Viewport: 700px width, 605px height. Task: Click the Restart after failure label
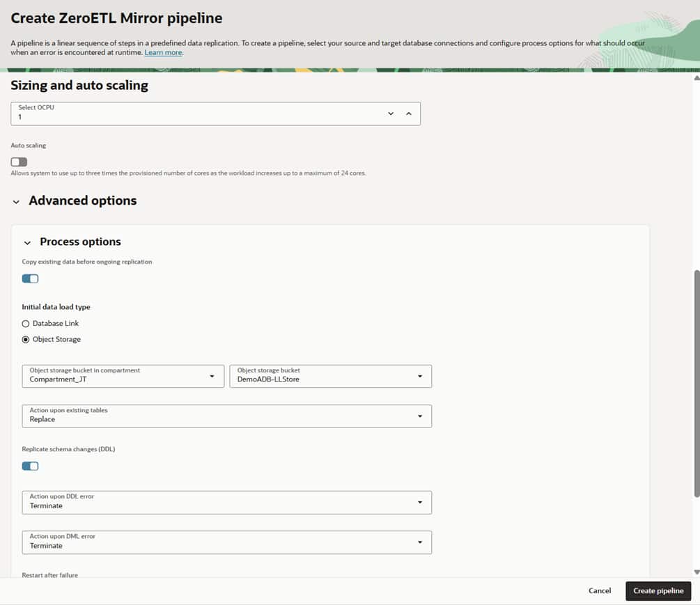point(49,575)
